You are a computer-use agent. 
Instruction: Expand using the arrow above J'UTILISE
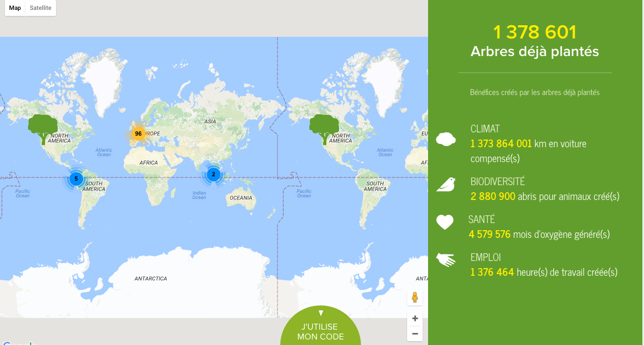tap(321, 313)
